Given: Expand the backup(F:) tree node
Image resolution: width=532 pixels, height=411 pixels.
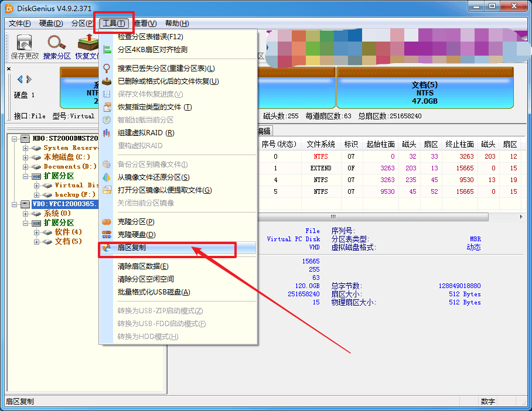Looking at the screenshot, I should tap(37, 195).
